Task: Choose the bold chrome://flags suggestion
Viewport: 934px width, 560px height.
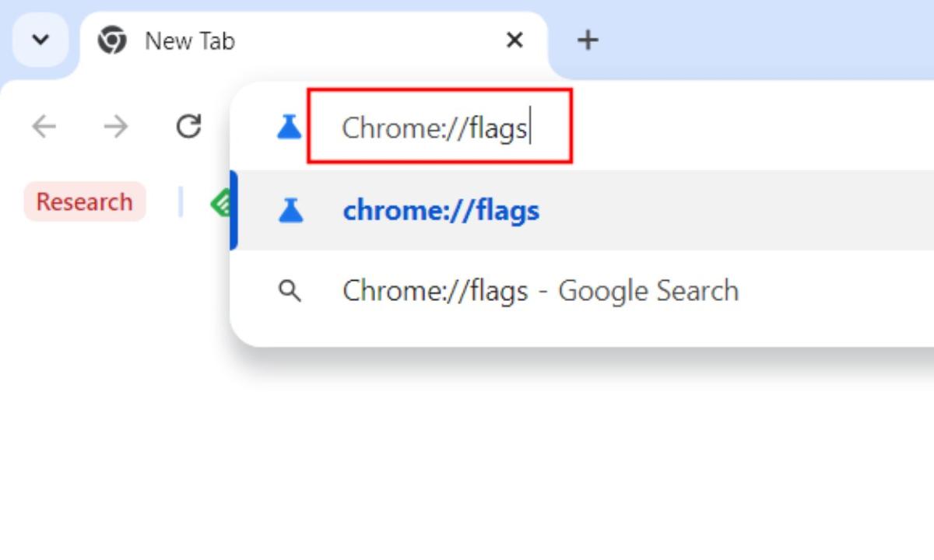Action: 441,210
